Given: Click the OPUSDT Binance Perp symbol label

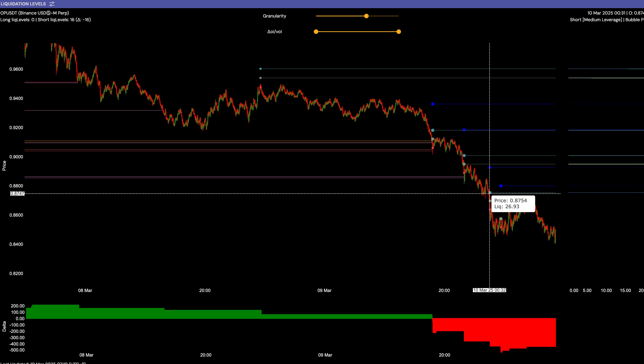Looking at the screenshot, I should [35, 13].
